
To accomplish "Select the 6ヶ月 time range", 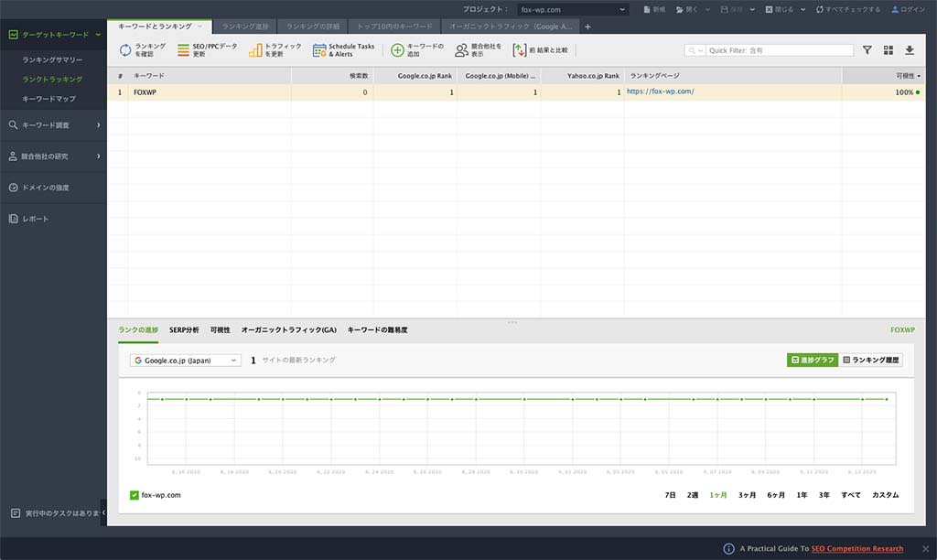I will [x=776, y=495].
